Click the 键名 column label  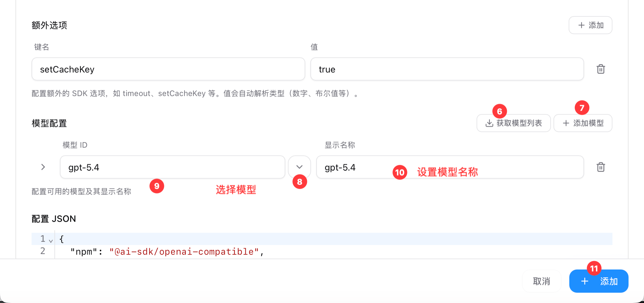pos(42,47)
